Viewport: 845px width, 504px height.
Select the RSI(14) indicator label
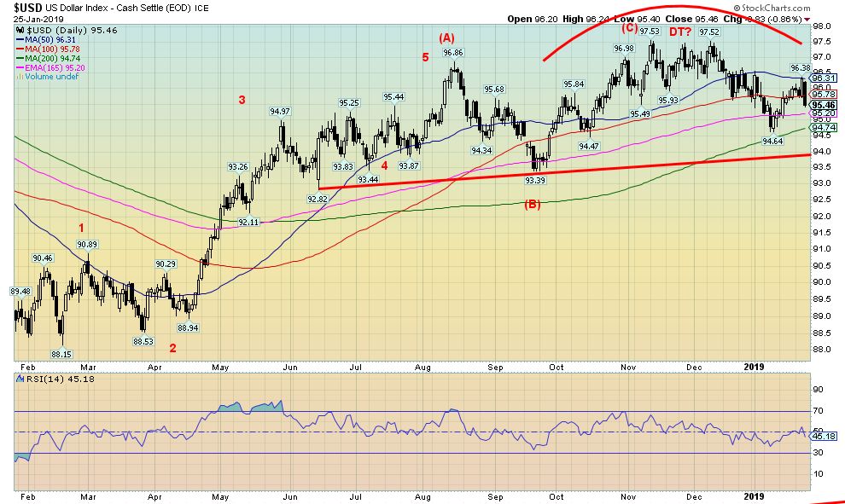coord(37,379)
